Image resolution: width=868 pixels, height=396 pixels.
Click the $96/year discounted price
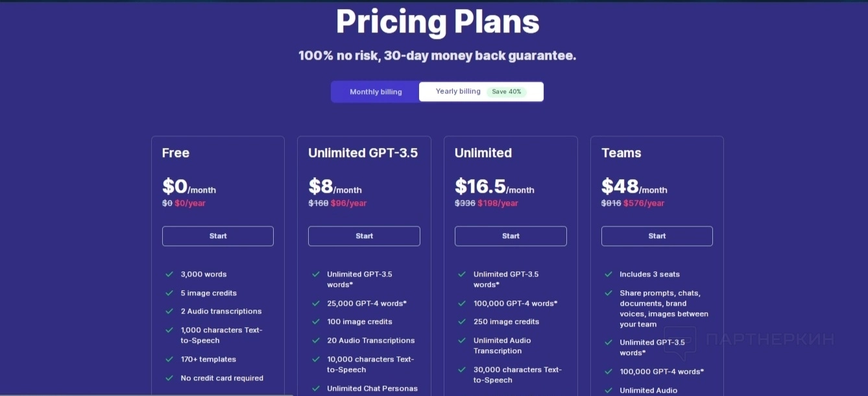(348, 203)
